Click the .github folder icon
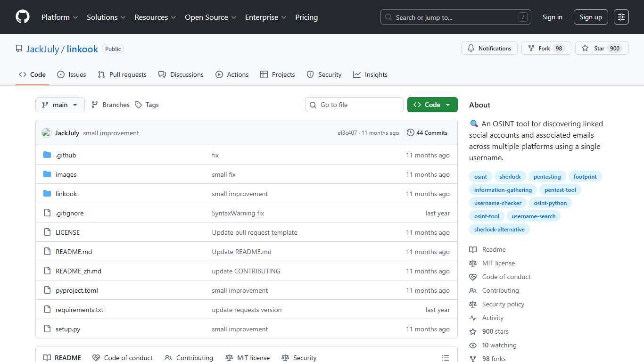Screen dimensions: 644x362 point(47,155)
